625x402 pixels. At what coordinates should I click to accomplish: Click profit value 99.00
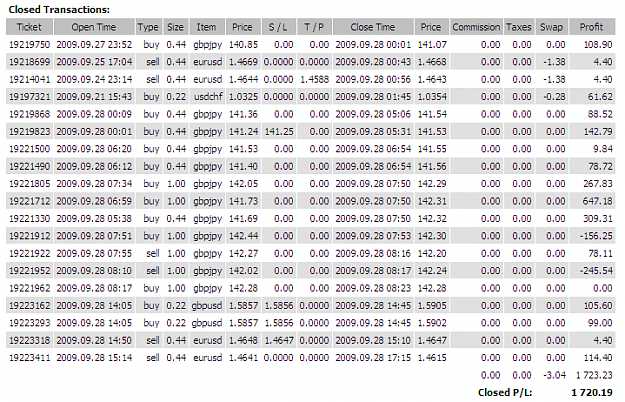[600, 323]
